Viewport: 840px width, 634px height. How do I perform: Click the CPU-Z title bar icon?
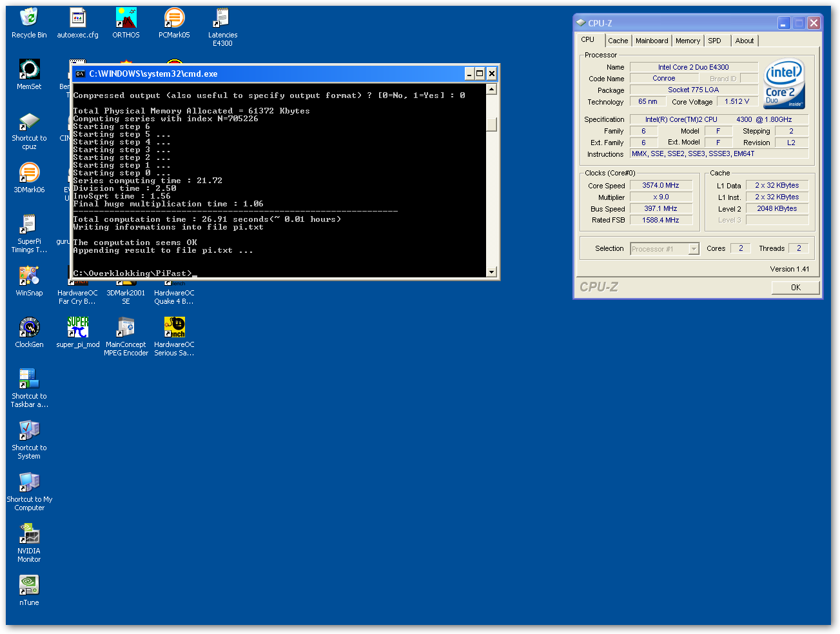581,23
